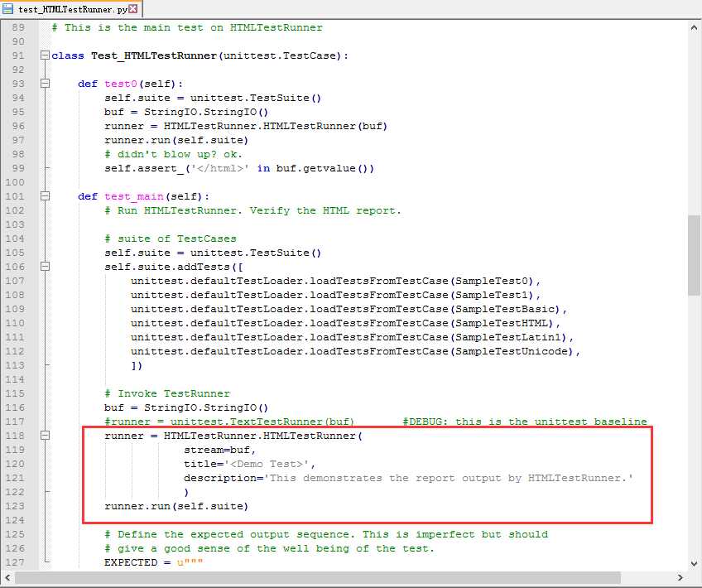Click line number 89 in the margin
Image resolution: width=702 pixels, height=588 pixels.
click(x=18, y=27)
